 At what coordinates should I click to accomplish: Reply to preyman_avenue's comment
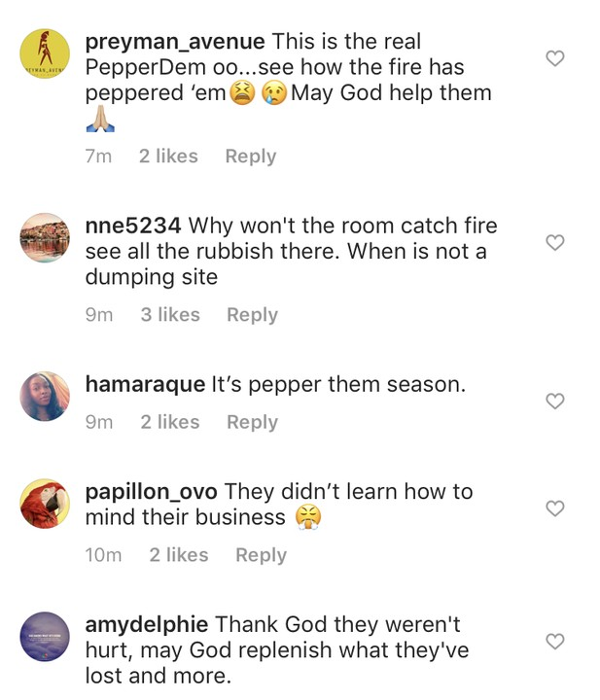pyautogui.click(x=250, y=157)
